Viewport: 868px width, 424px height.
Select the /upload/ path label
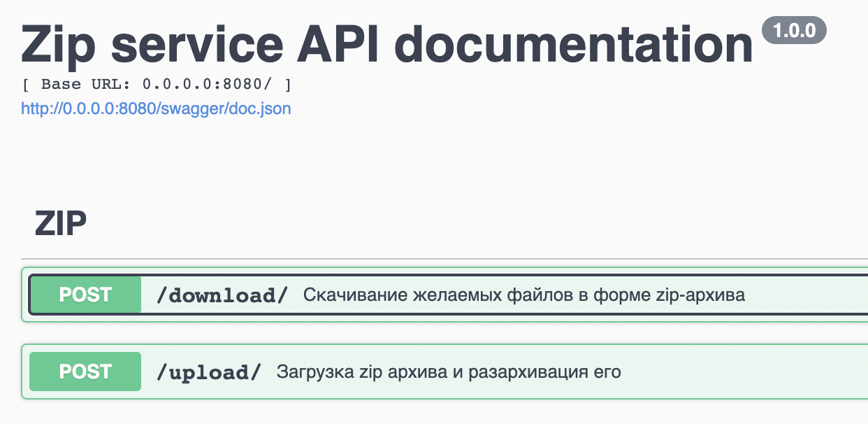pos(208,372)
